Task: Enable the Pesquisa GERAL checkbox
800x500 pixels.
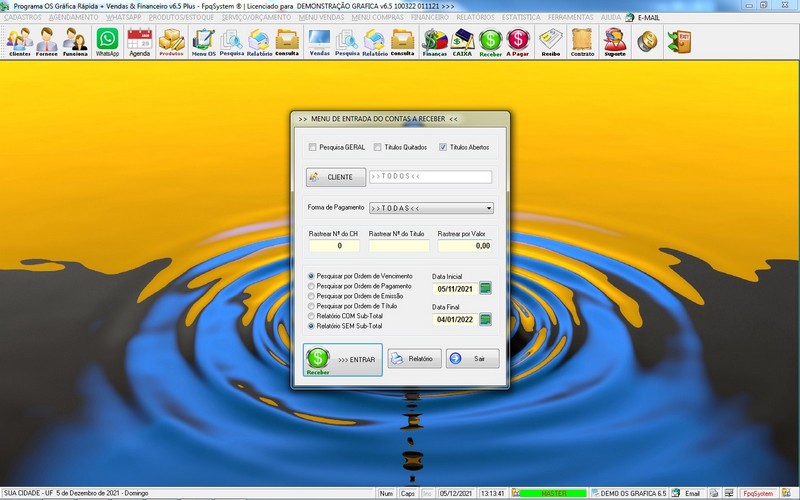Action: 313,147
